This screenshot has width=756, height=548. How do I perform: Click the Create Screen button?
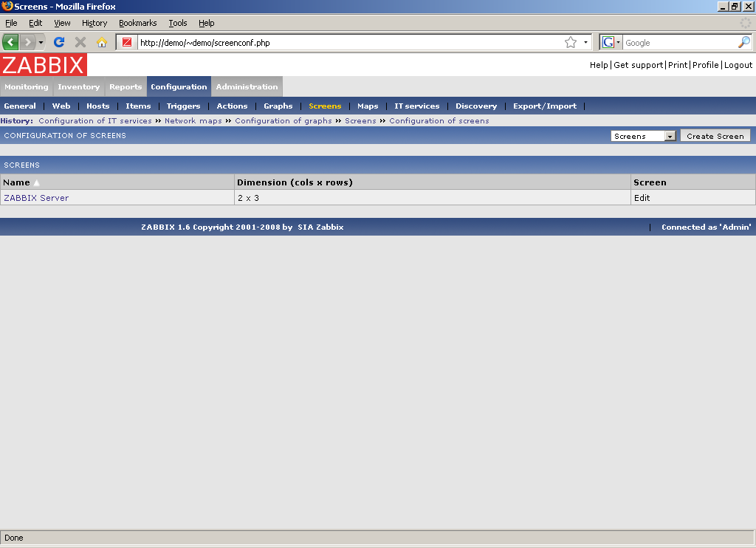point(715,136)
